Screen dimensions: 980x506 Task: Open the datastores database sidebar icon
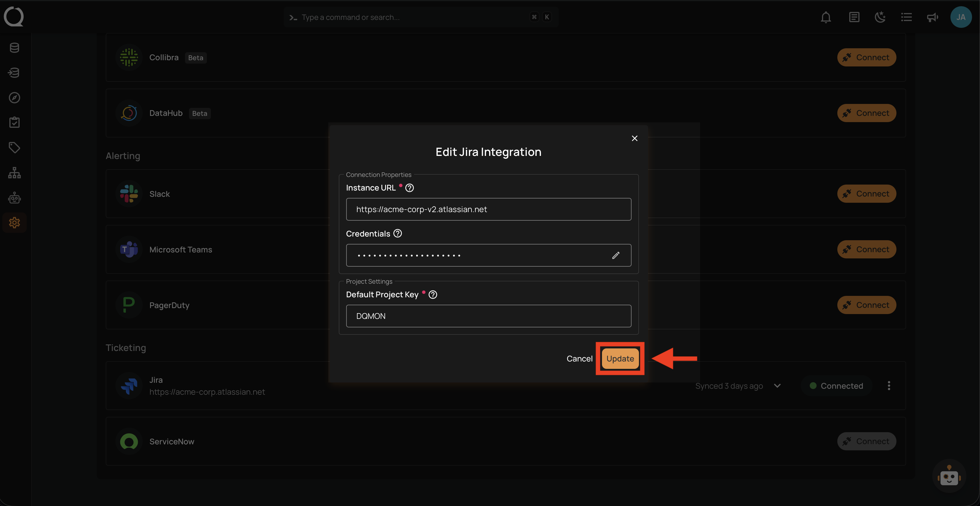point(14,47)
